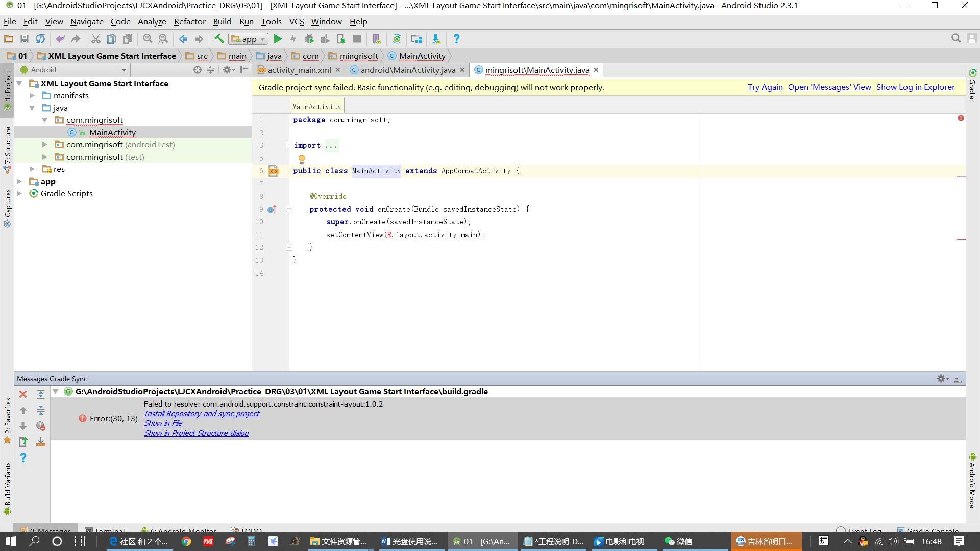Click the Messages panel close X icon
The width and height of the screenshot is (980, 551).
click(23, 394)
